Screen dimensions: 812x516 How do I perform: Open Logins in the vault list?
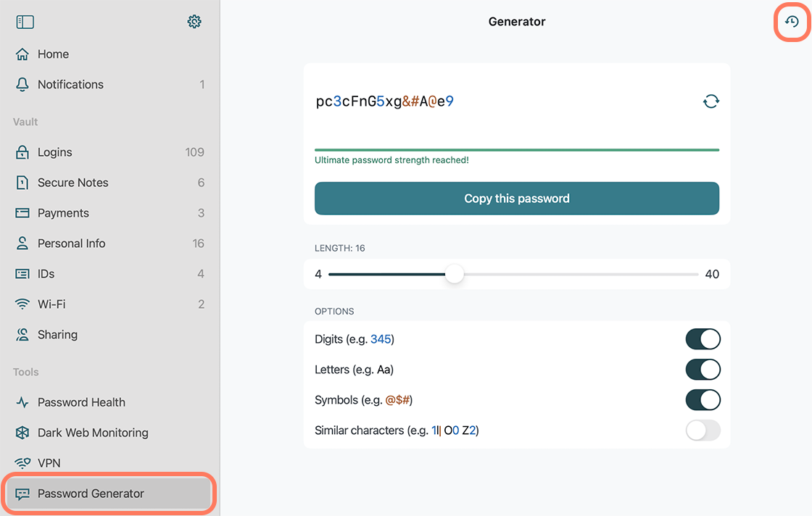[55, 152]
